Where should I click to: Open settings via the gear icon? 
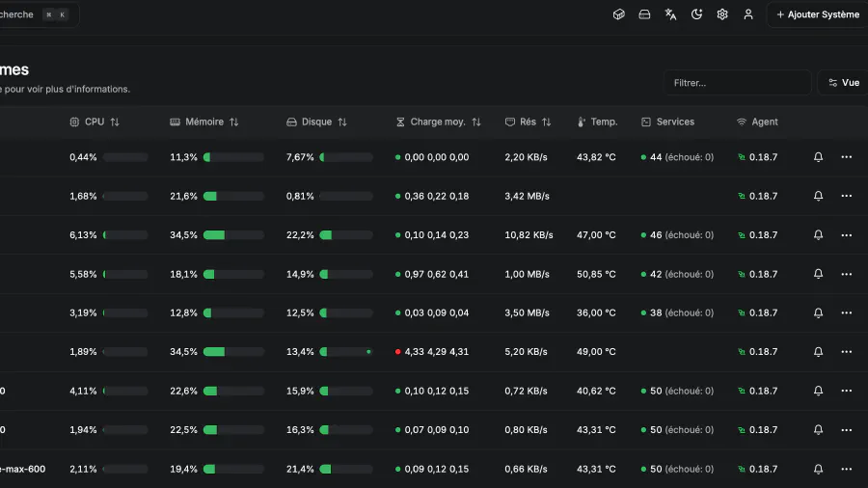[x=722, y=14]
